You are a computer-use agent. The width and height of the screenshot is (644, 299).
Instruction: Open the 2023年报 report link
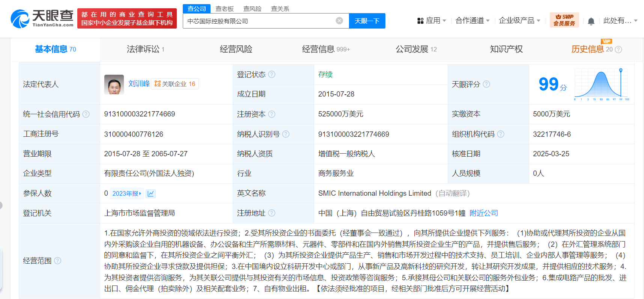click(x=126, y=193)
